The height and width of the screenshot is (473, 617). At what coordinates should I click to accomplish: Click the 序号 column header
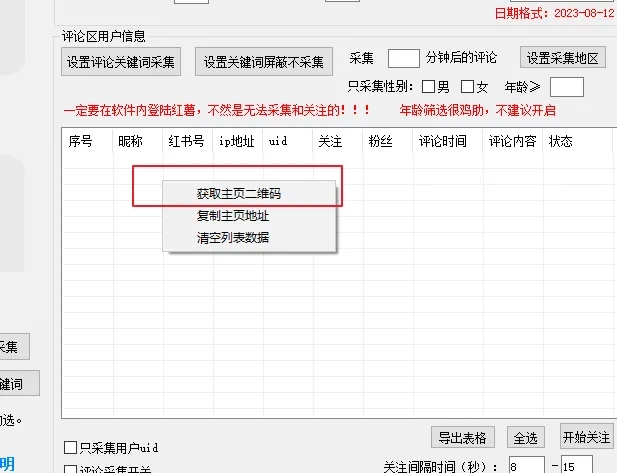click(x=87, y=141)
